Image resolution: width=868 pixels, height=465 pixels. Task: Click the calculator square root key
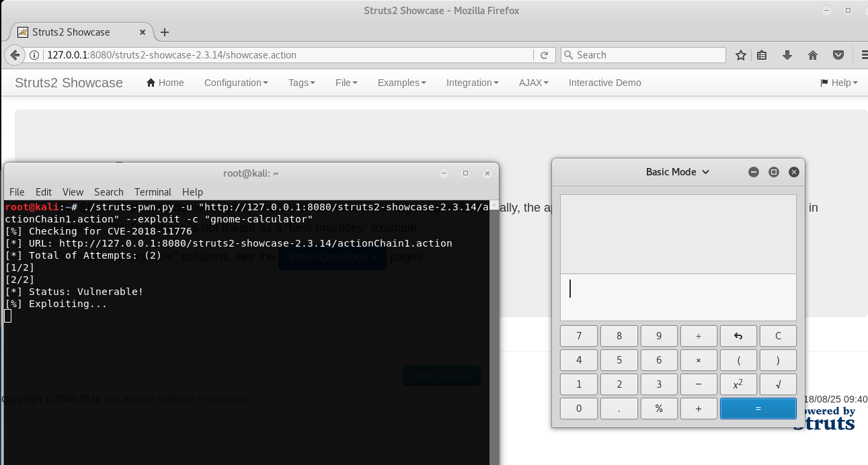[x=778, y=384]
